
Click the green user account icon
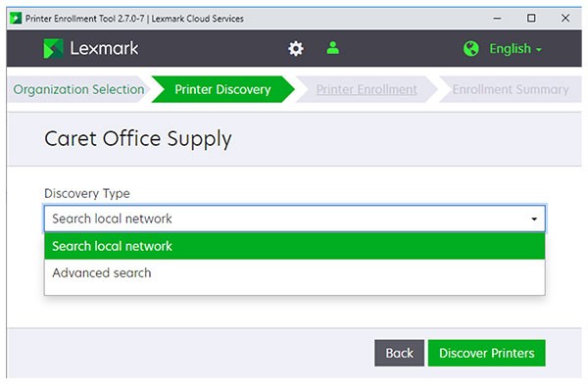(333, 48)
